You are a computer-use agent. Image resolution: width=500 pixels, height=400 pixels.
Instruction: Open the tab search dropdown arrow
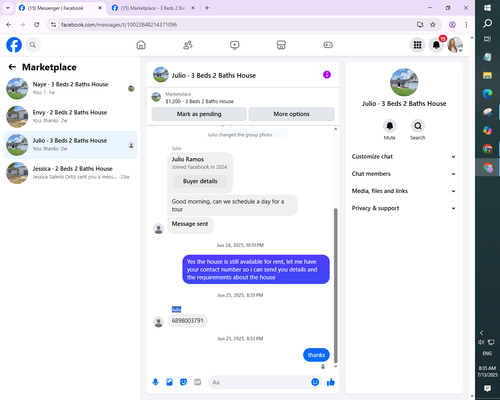pyautogui.click(x=8, y=8)
